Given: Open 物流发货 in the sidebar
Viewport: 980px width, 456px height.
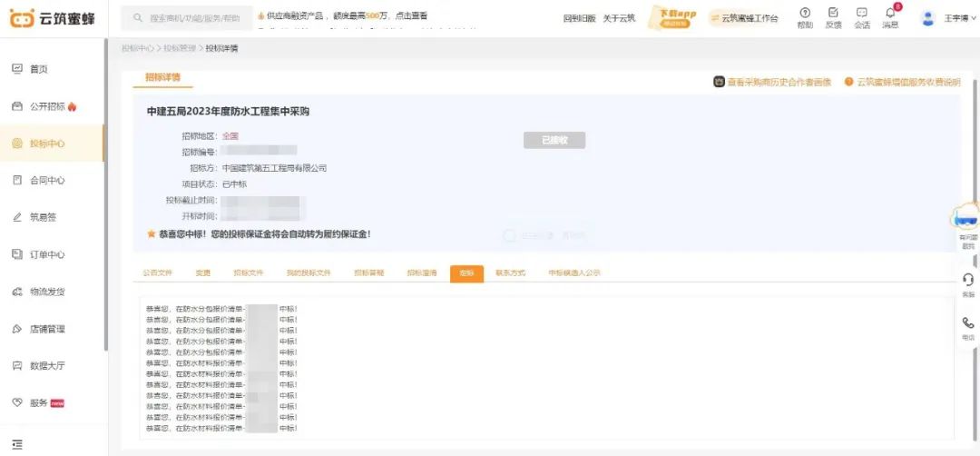Looking at the screenshot, I should 47,292.
